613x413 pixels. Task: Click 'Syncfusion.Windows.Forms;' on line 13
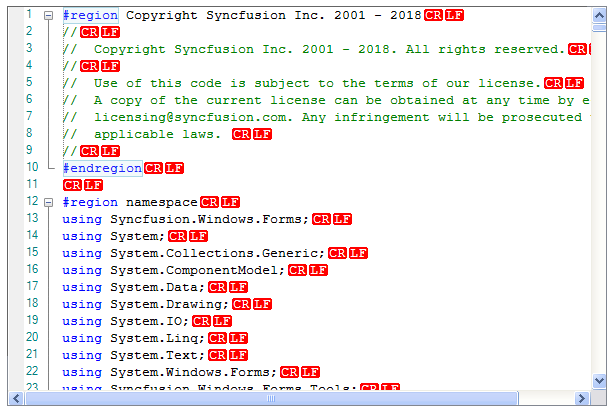tap(209, 219)
